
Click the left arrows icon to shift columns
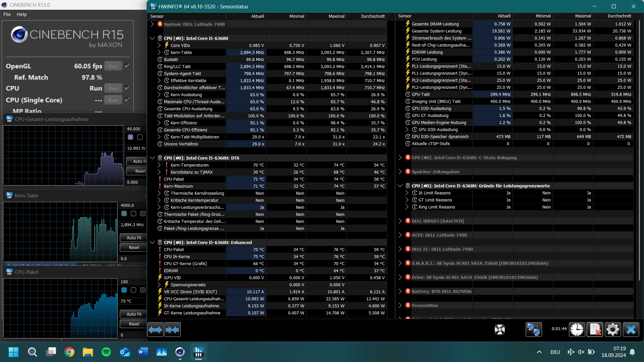pyautogui.click(x=155, y=329)
